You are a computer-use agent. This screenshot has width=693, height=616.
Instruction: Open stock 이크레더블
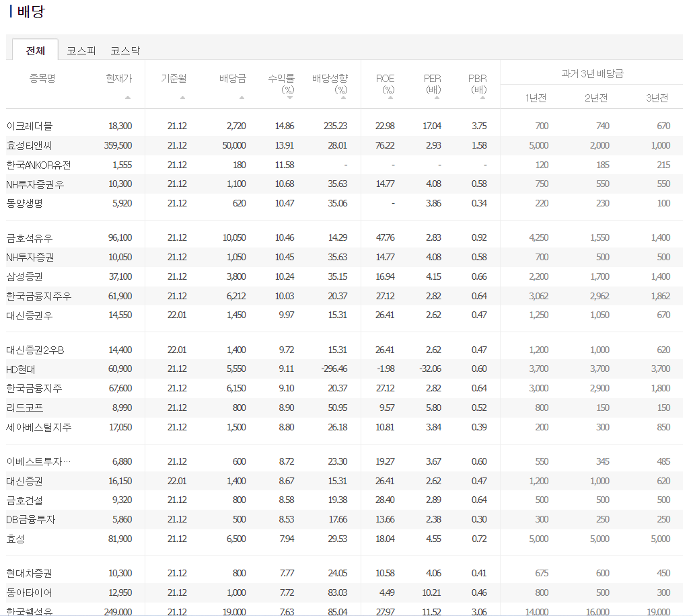pyautogui.click(x=30, y=126)
